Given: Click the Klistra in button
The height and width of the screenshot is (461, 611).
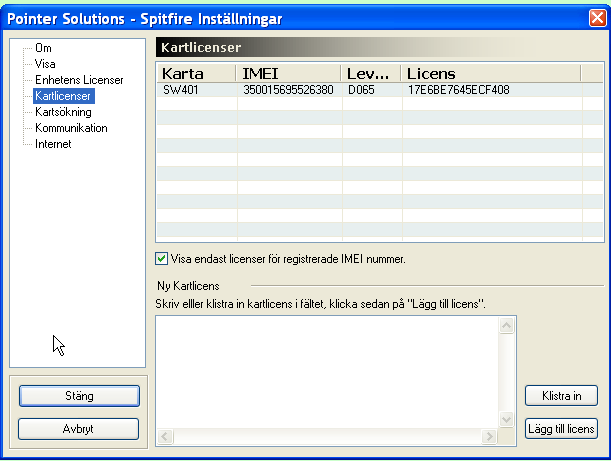Looking at the screenshot, I should (561, 396).
